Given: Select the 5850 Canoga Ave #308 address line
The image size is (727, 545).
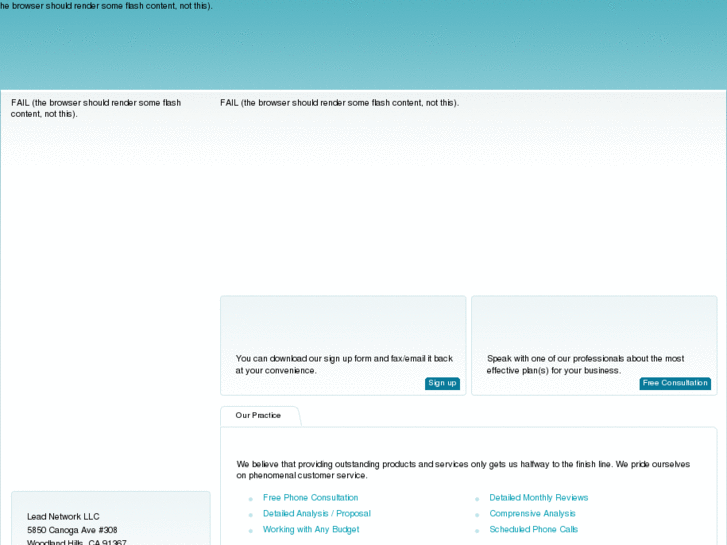Looking at the screenshot, I should pyautogui.click(x=72, y=530).
